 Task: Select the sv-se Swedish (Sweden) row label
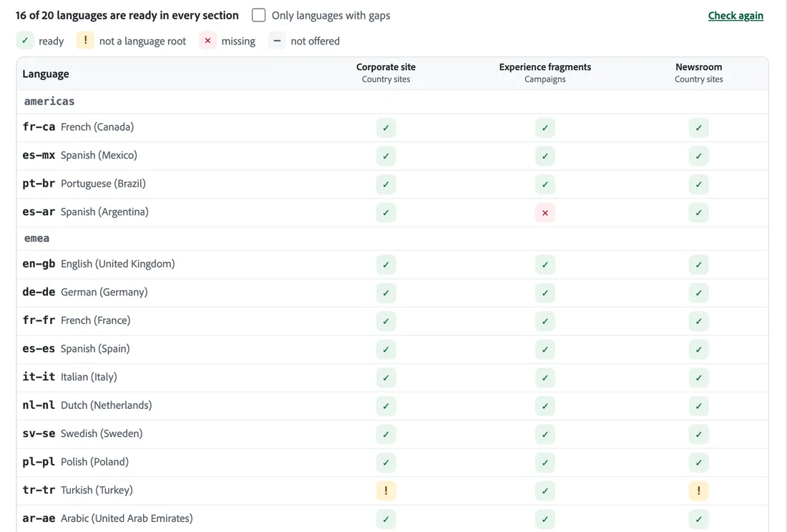(x=82, y=433)
